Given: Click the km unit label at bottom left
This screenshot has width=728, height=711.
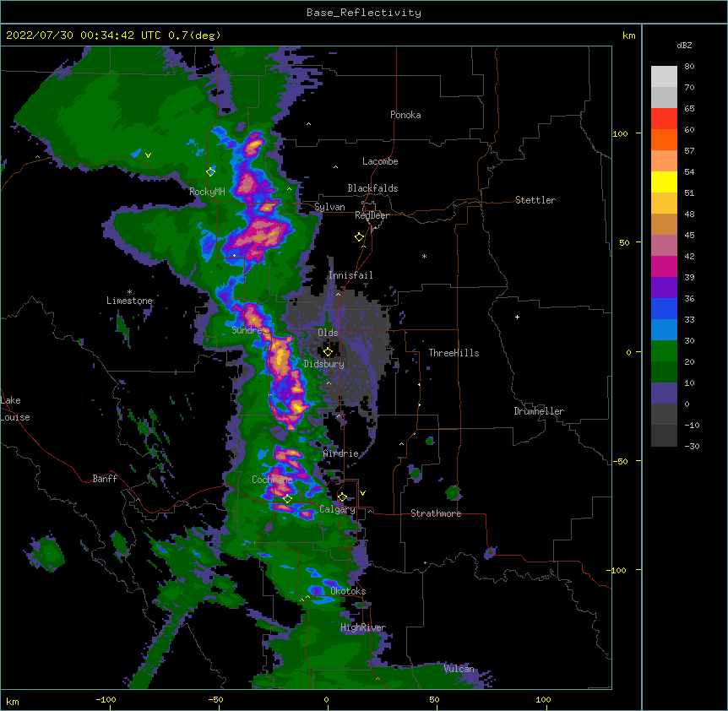Looking at the screenshot, I should (x=13, y=702).
